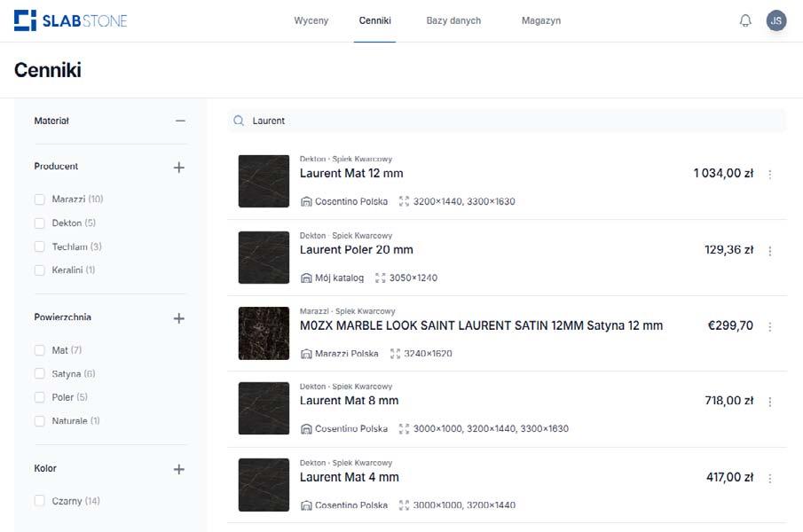Screen dimensions: 803x532
Task: Open the Laurent Mat 4 mm item
Action: pyautogui.click(x=350, y=477)
